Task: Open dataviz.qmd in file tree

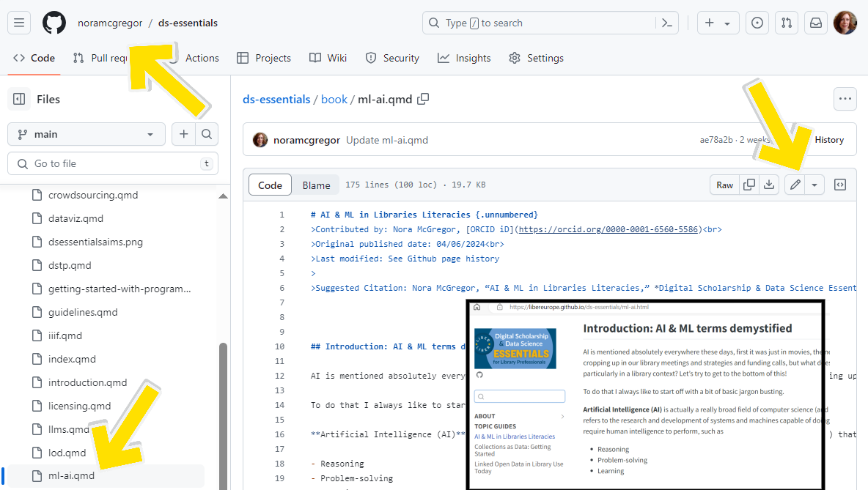Action: (x=76, y=218)
